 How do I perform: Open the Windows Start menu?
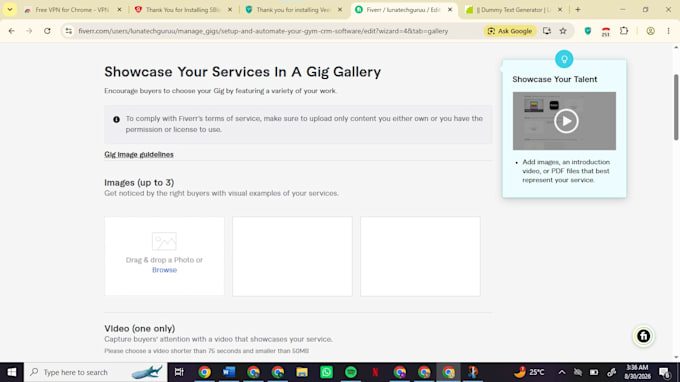[12, 372]
